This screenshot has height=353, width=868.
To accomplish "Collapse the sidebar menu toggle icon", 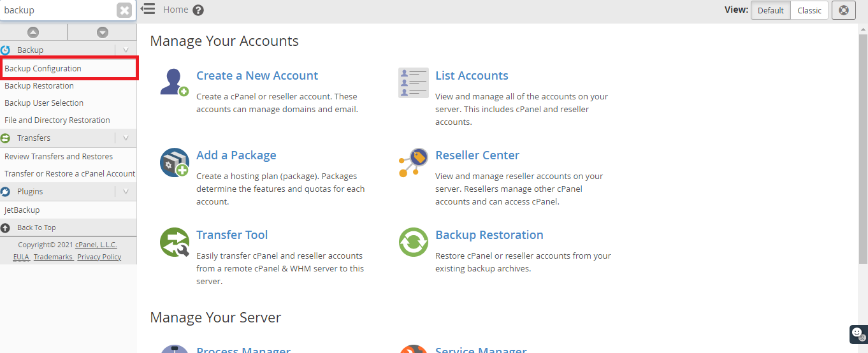I will (x=148, y=9).
